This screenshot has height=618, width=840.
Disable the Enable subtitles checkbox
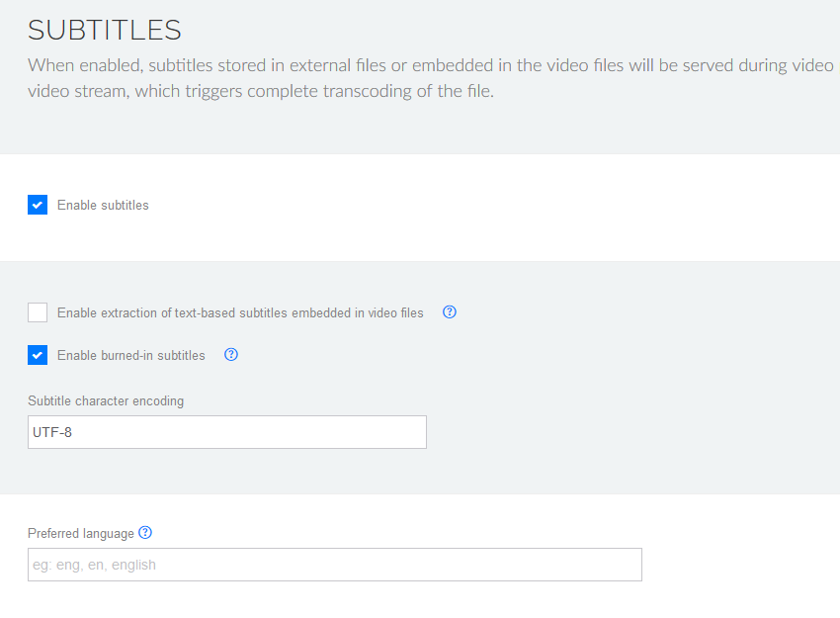pos(38,205)
